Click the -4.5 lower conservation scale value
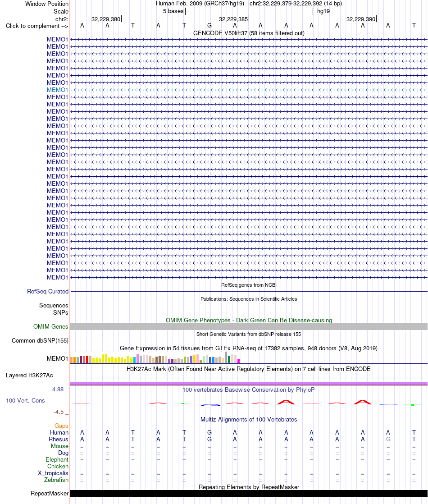The height and width of the screenshot is (504, 428). [x=59, y=412]
